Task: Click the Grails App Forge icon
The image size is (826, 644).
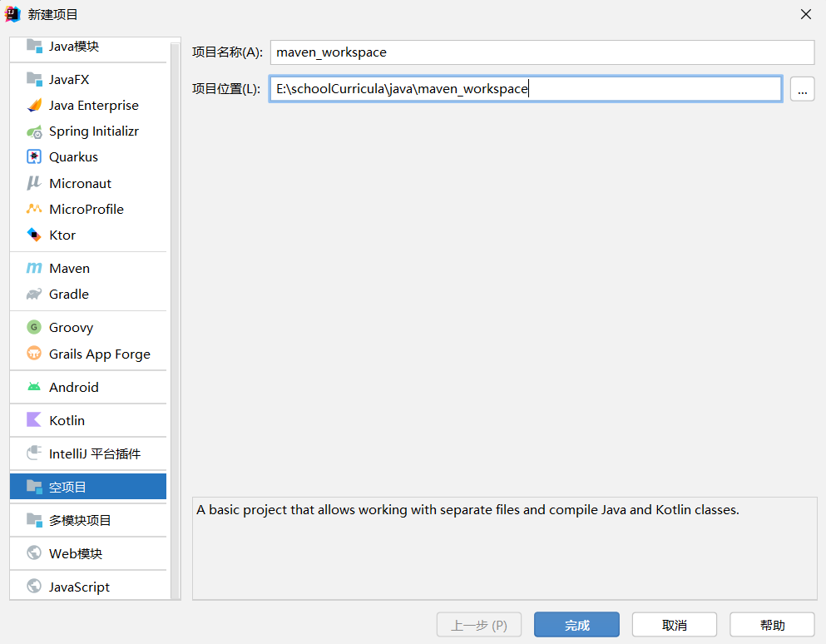Action: coord(34,353)
